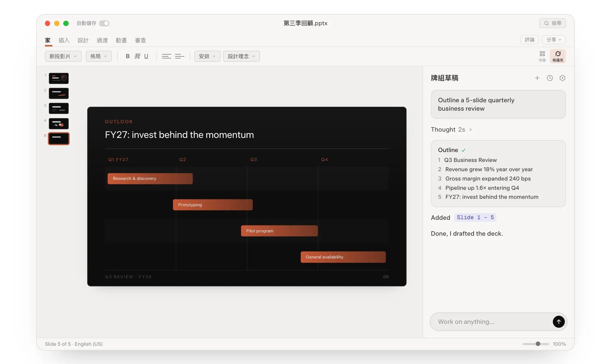Select the center-align text icon
This screenshot has height=364, width=608.
[166, 56]
